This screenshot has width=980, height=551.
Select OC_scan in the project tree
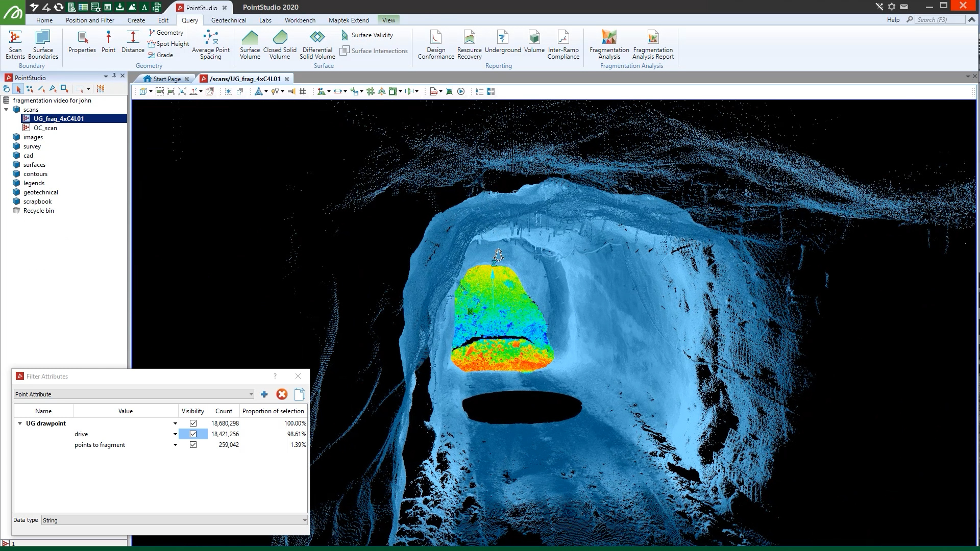coord(45,128)
